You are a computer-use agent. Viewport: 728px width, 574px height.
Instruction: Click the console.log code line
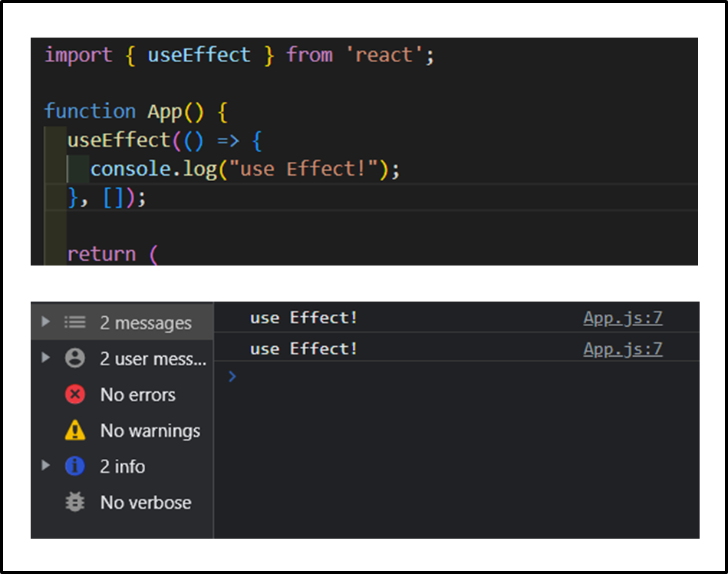pos(245,169)
